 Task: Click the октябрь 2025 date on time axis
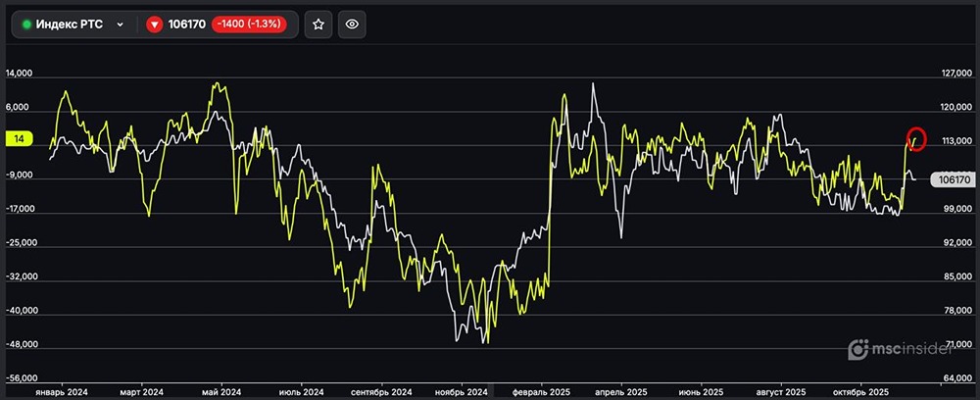pos(861,392)
